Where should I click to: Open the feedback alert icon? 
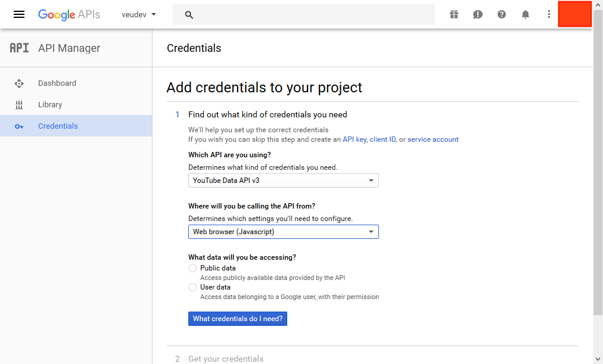click(478, 14)
